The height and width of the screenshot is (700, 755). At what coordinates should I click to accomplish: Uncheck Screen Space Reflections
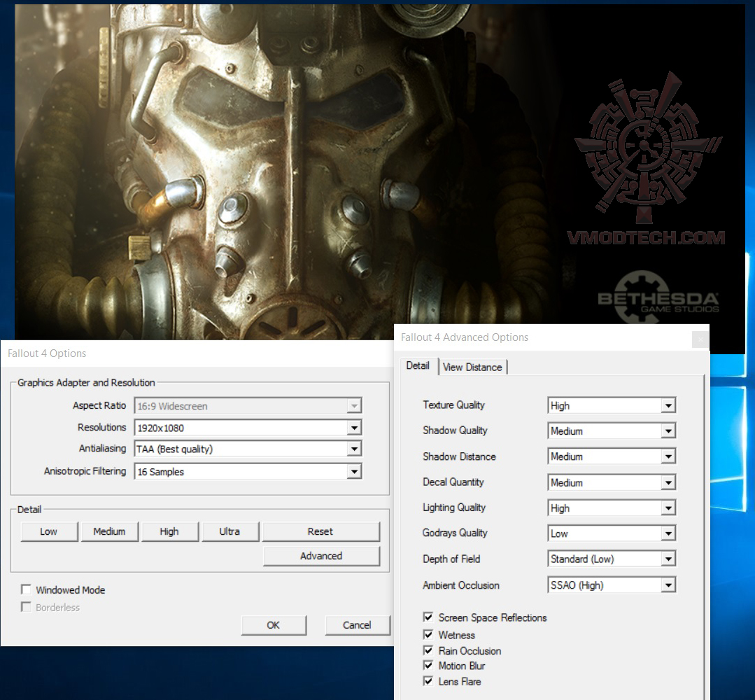(428, 617)
